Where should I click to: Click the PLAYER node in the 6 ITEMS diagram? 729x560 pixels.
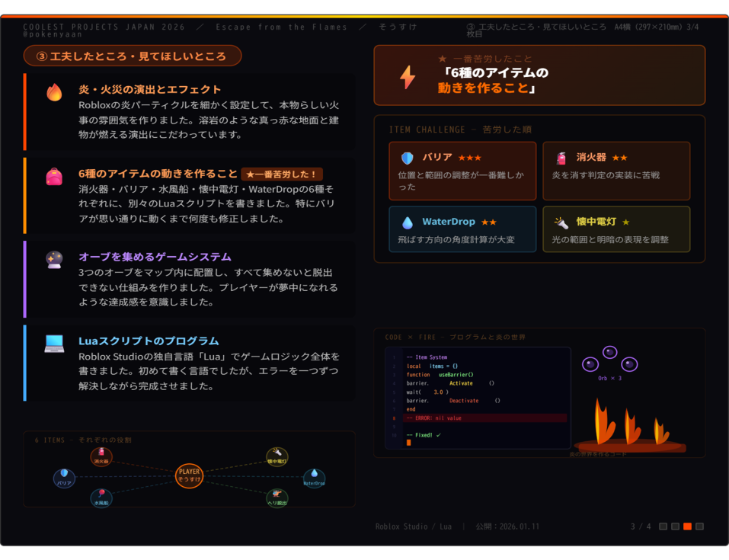point(189,477)
